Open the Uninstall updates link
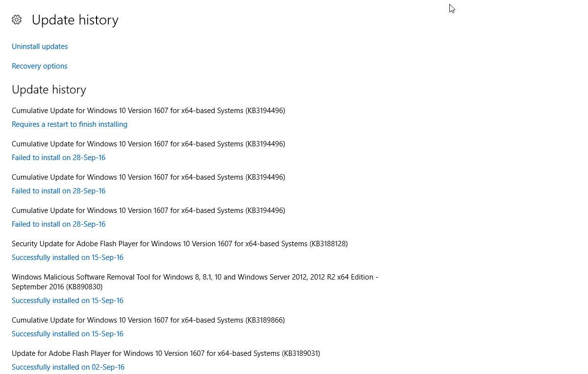The width and height of the screenshot is (588, 374). pyautogui.click(x=40, y=47)
